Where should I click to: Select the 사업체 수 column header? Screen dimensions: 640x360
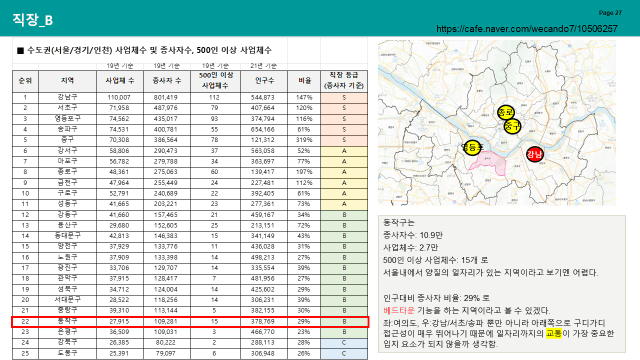tap(120, 81)
